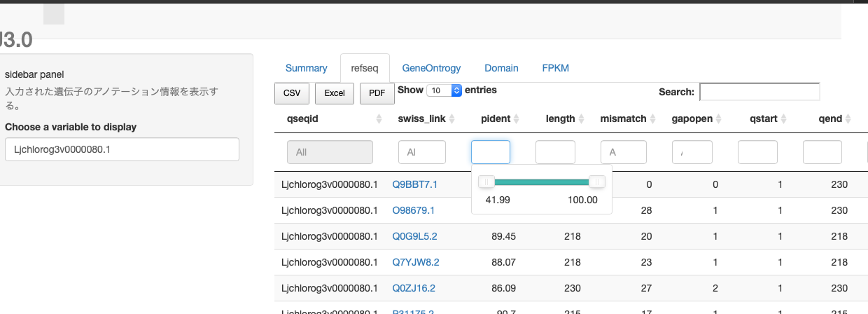Click the Choose a variable to display label

coord(71,127)
